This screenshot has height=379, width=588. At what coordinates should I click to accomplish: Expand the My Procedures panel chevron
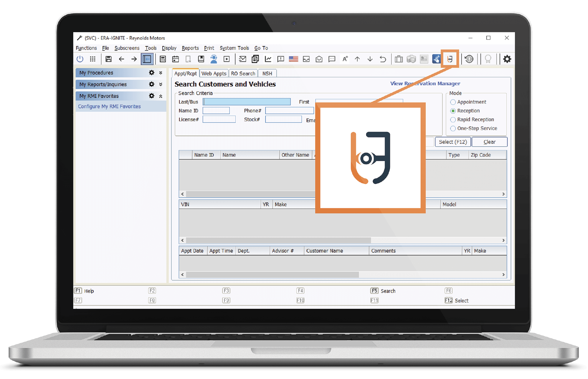coord(161,73)
